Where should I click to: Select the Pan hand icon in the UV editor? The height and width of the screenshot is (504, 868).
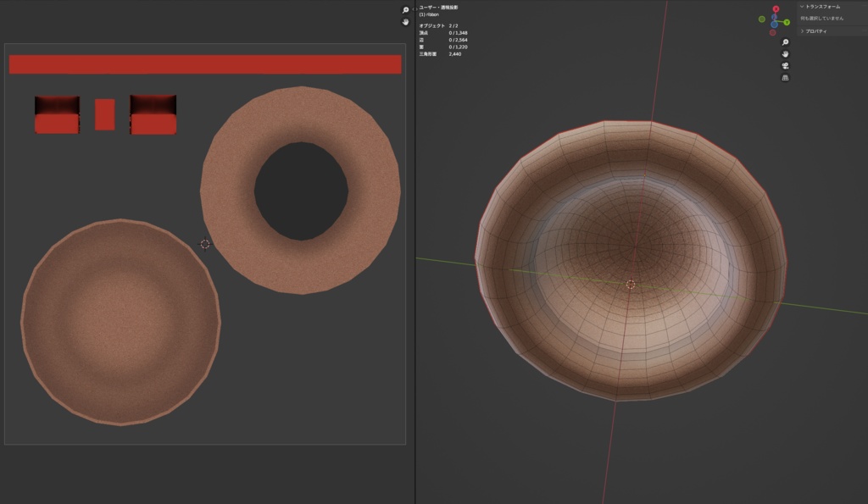point(405,22)
